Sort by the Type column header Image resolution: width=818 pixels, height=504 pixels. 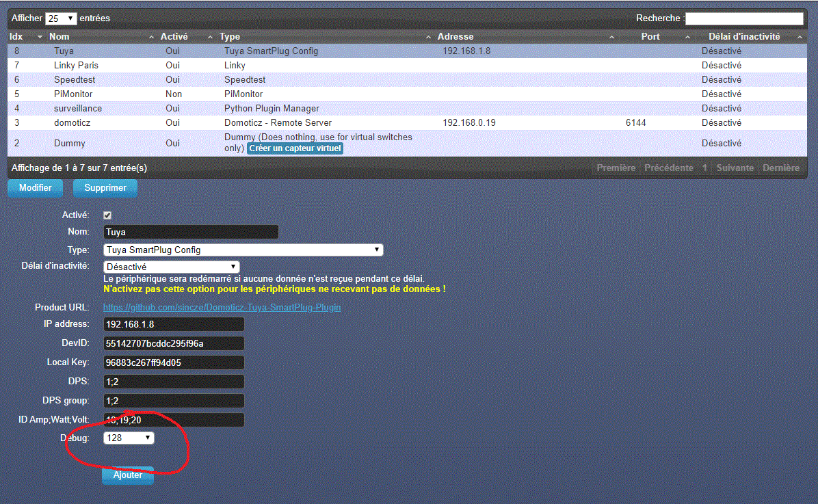324,36
